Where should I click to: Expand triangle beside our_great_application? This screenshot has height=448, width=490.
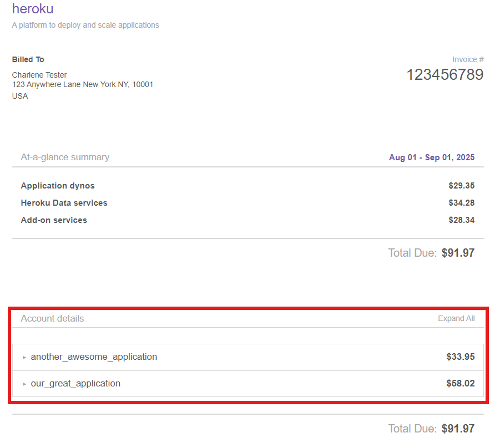24,384
